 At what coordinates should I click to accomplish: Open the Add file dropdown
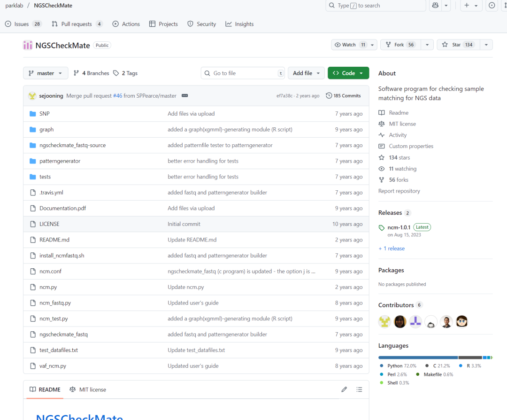(306, 73)
